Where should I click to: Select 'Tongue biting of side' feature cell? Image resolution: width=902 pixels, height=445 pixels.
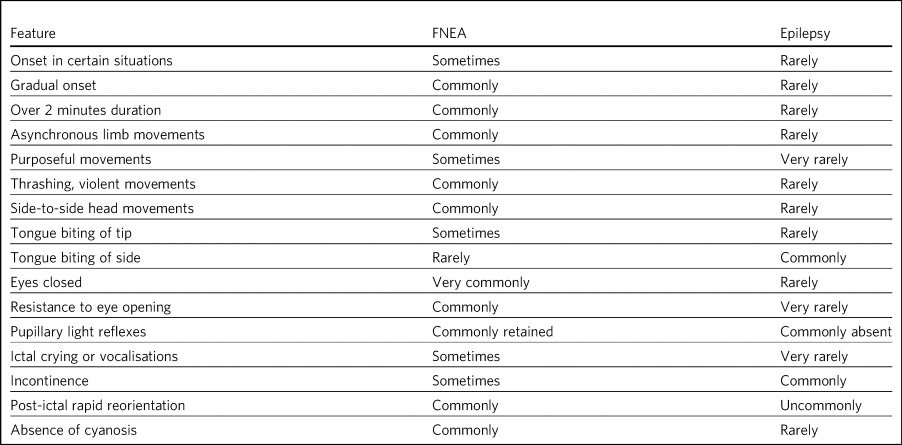pyautogui.click(x=75, y=258)
